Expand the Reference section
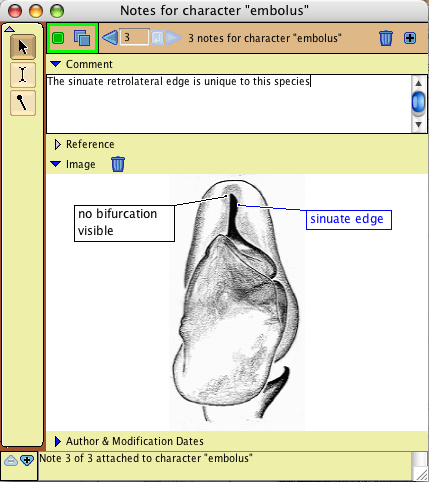Screen dimensions: 429x482 pos(57,144)
